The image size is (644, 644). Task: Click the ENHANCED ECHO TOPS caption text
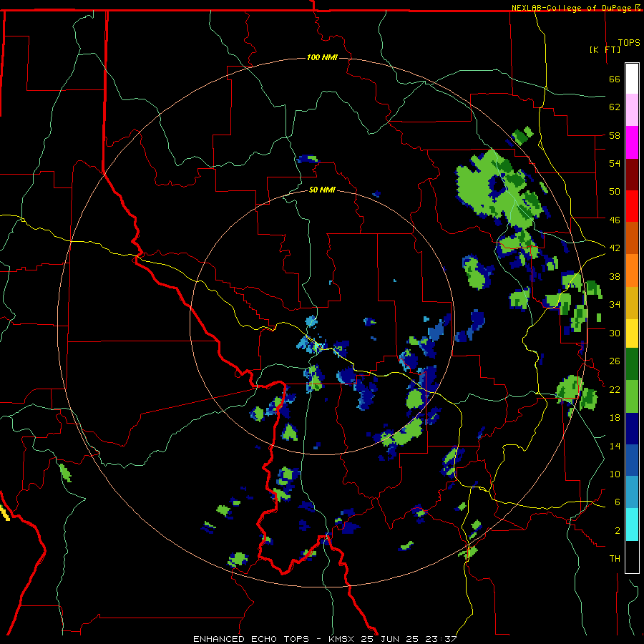point(251,639)
